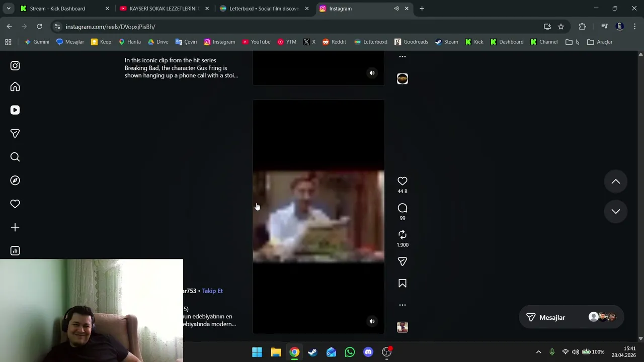Open Steam from the taskbar
This screenshot has width=644, height=362.
[x=312, y=352]
